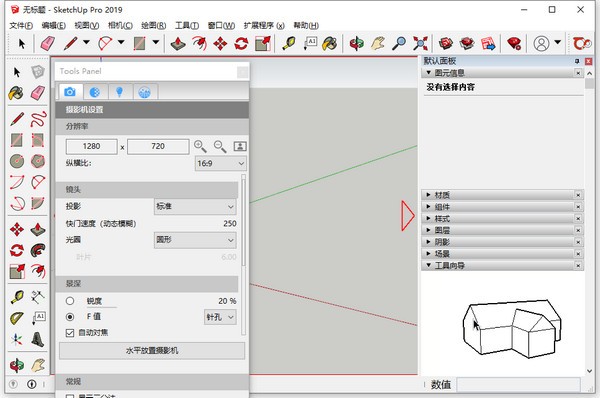Image resolution: width=600 pixels, height=398 pixels.
Task: Select the F值 radio button
Action: click(x=70, y=317)
